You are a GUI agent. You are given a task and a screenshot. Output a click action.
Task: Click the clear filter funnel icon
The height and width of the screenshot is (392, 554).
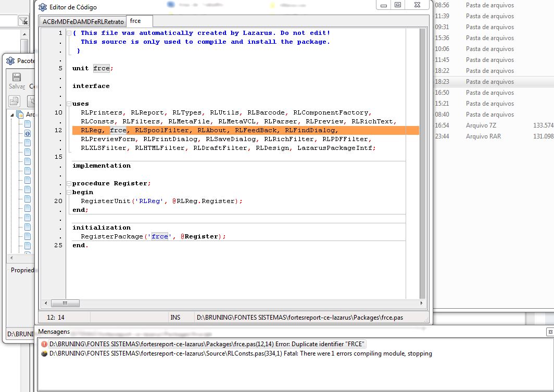point(23,21)
